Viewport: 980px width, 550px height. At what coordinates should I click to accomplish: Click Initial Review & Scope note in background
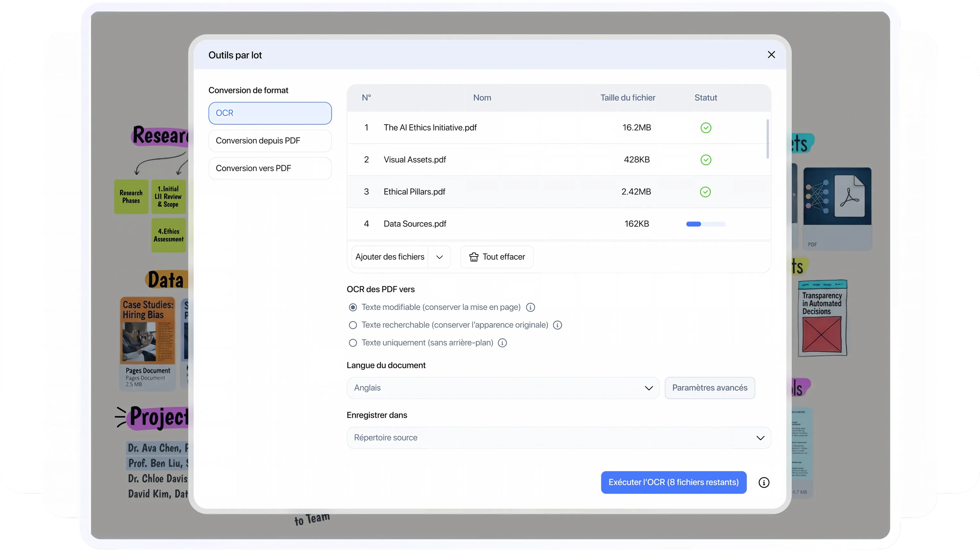pos(169,197)
